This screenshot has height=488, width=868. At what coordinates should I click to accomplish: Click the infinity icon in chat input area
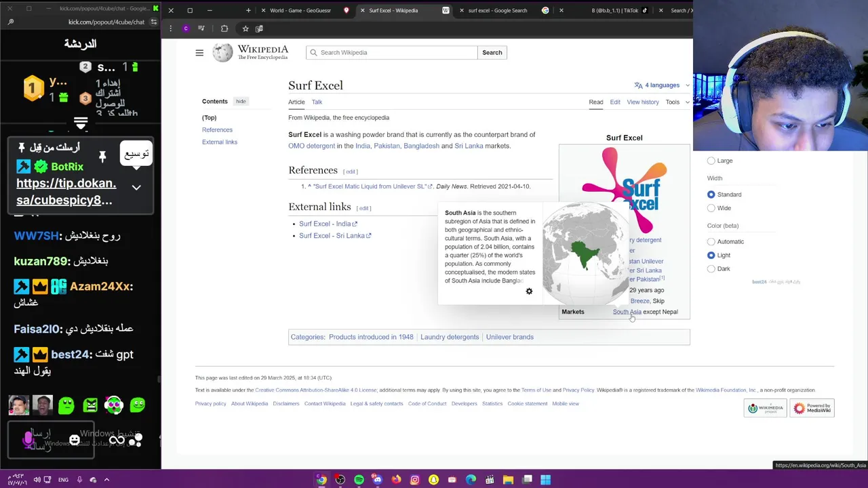[x=117, y=441]
